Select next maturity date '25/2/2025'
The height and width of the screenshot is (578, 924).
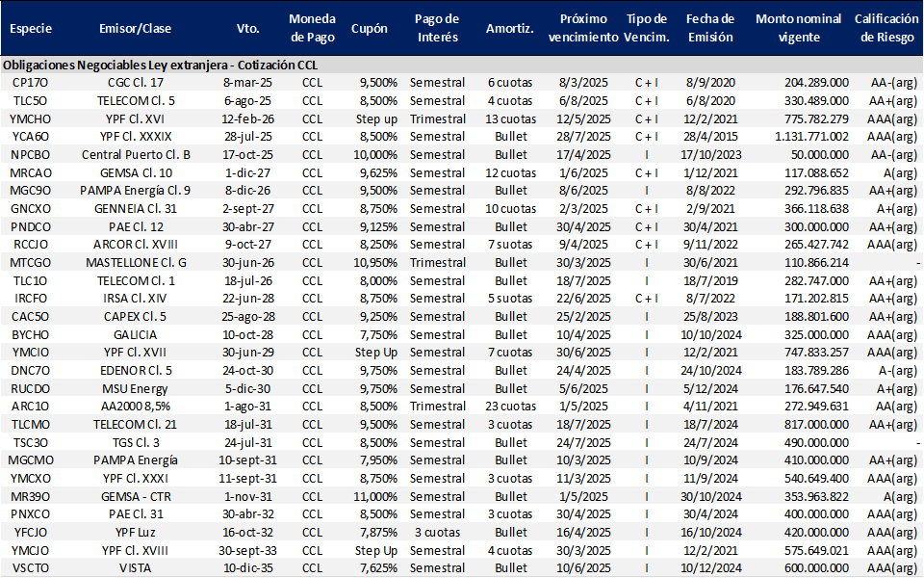click(x=583, y=317)
